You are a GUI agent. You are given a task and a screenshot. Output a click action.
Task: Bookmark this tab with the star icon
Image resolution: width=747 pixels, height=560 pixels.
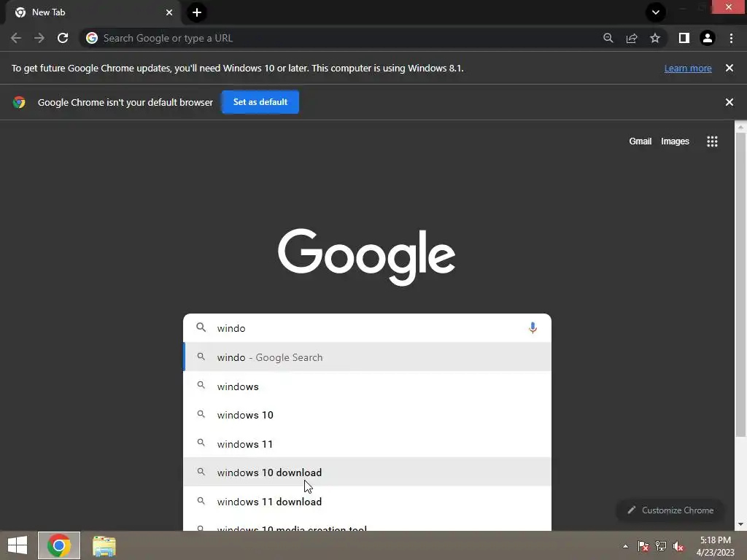pos(655,38)
